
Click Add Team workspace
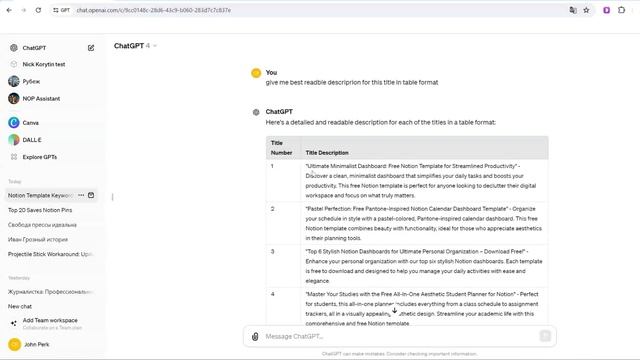pos(50,323)
